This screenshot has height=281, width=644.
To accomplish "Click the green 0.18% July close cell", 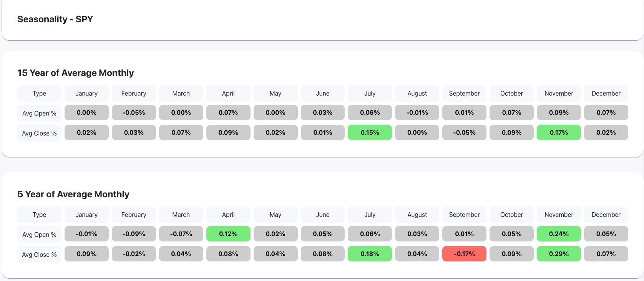I will (370, 254).
